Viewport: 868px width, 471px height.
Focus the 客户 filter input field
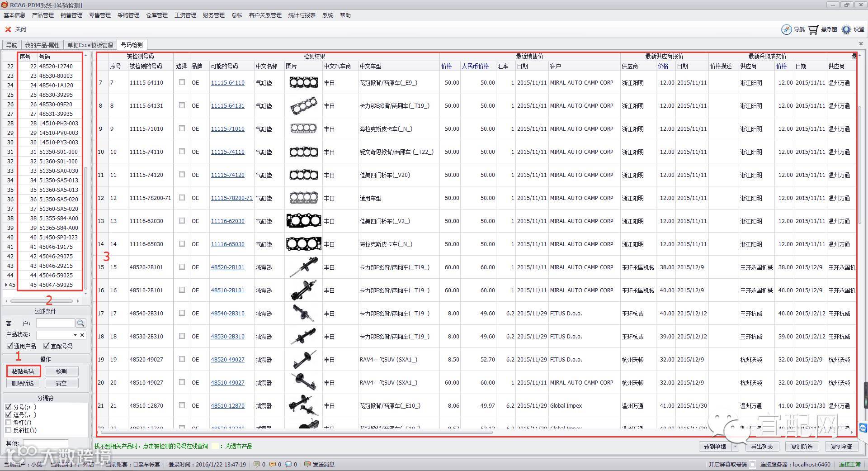tap(55, 323)
